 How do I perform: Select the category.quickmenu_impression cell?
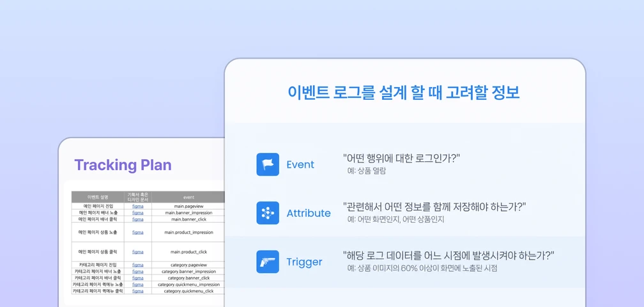(x=188, y=285)
